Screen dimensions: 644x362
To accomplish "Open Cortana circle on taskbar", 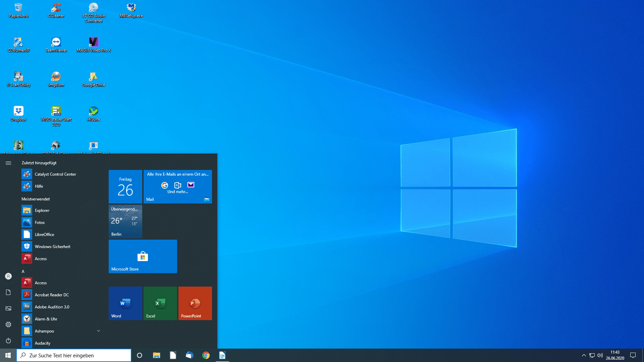I will pyautogui.click(x=140, y=355).
